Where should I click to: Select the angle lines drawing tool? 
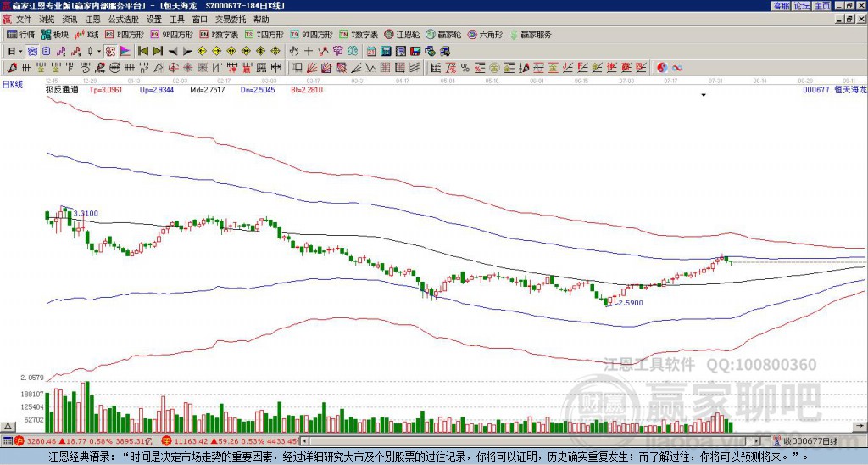click(x=355, y=68)
